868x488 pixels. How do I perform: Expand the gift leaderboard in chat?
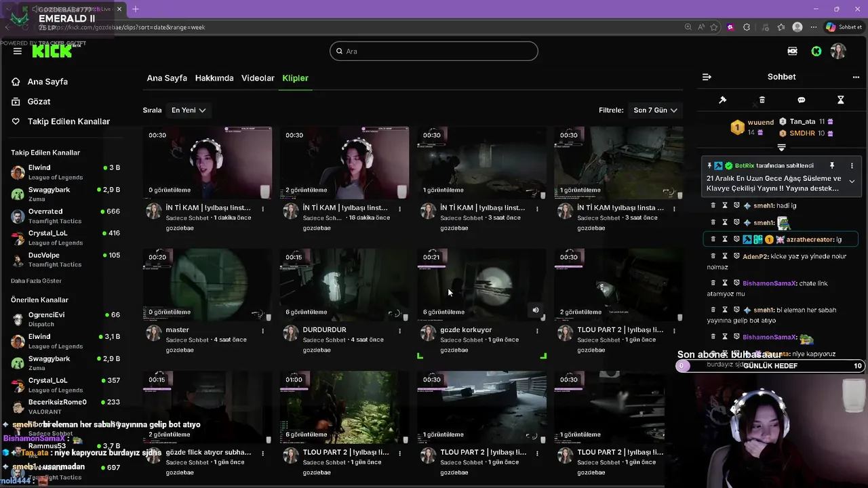pos(781,147)
